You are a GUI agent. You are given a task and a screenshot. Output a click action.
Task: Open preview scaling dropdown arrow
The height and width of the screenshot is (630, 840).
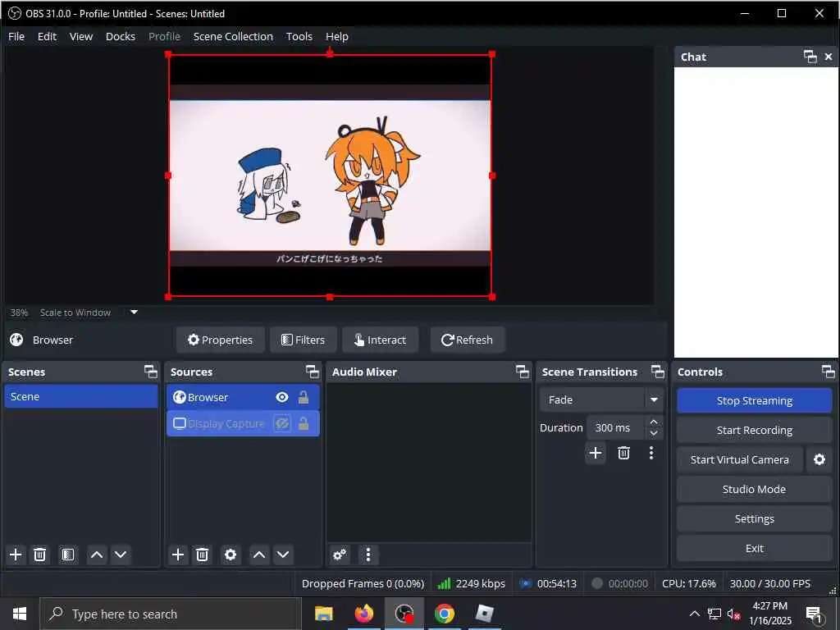(135, 313)
